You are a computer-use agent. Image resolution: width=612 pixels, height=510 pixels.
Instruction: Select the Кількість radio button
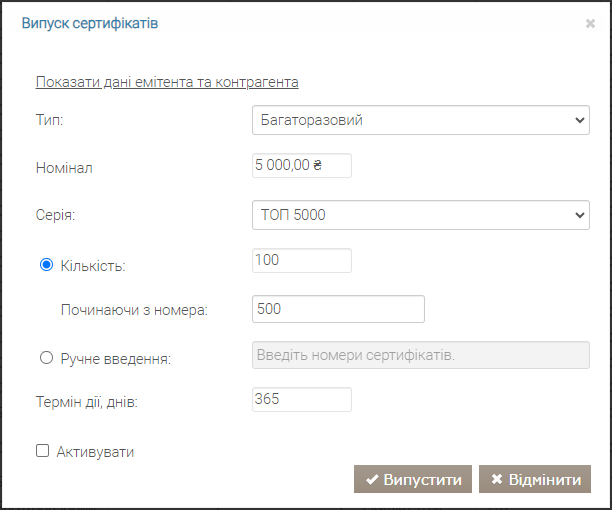pyautogui.click(x=46, y=265)
